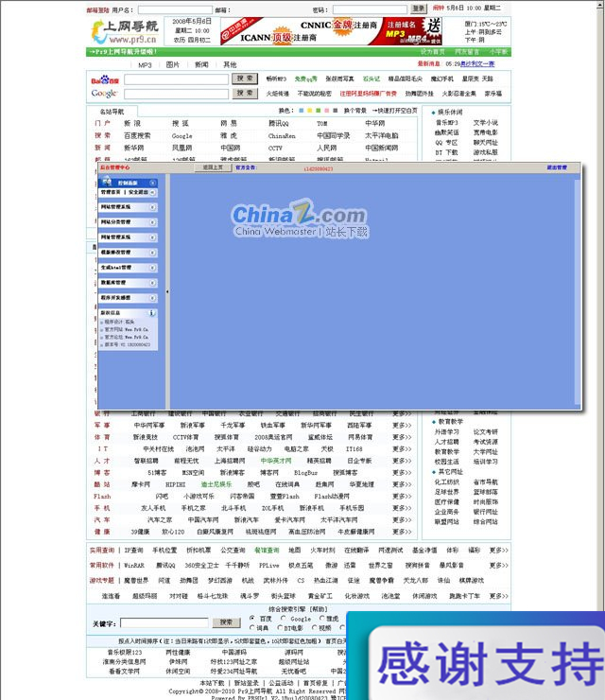Screen dimensions: 605x700
Task: Open the 腾讯QQ link
Action: [x=279, y=123]
